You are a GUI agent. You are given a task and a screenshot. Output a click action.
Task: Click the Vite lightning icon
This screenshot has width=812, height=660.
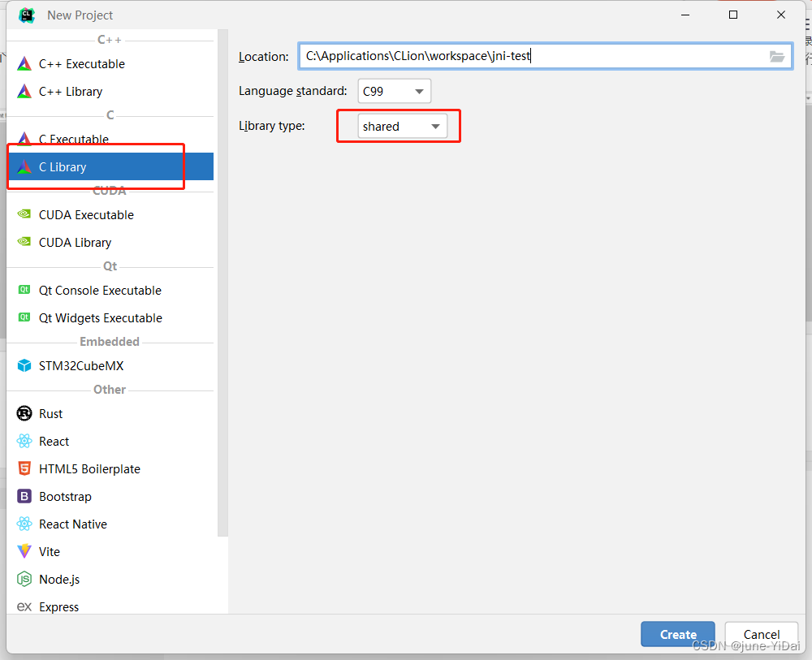tap(24, 551)
